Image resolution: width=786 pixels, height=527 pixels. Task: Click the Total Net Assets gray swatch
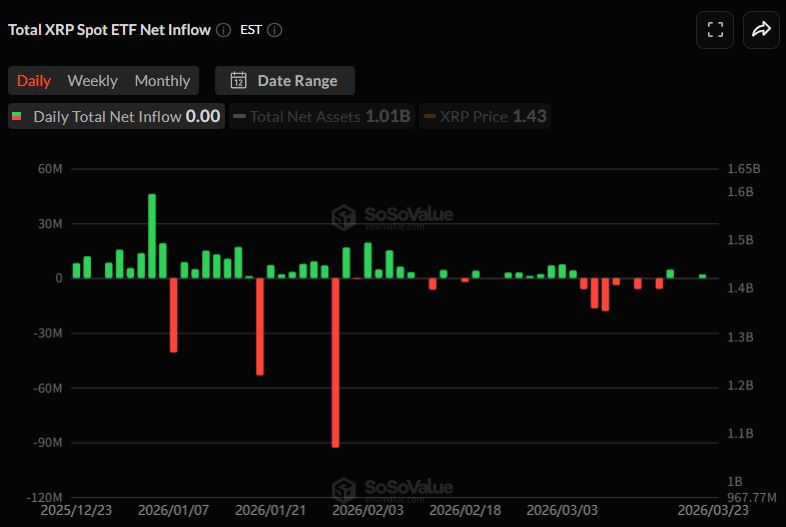240,117
